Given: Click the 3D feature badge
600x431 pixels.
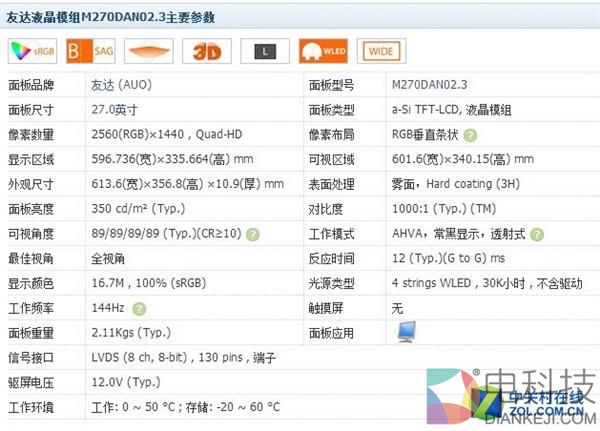Looking at the screenshot, I should [206, 51].
